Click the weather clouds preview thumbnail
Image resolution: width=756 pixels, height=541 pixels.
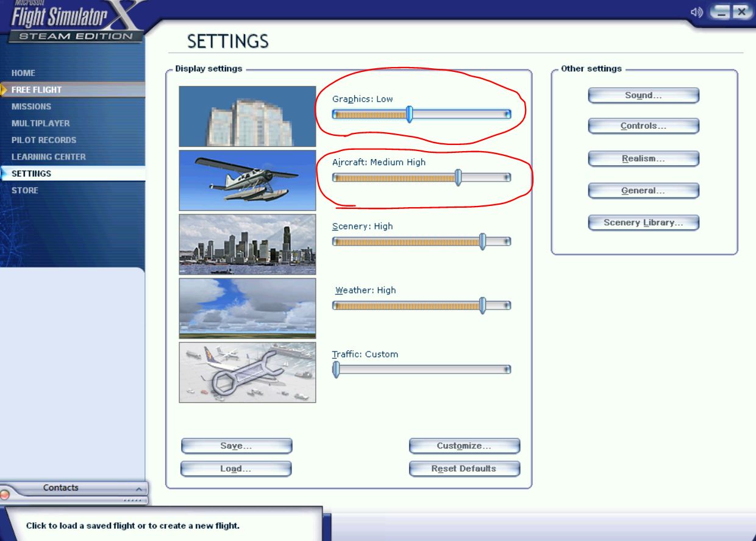click(248, 308)
